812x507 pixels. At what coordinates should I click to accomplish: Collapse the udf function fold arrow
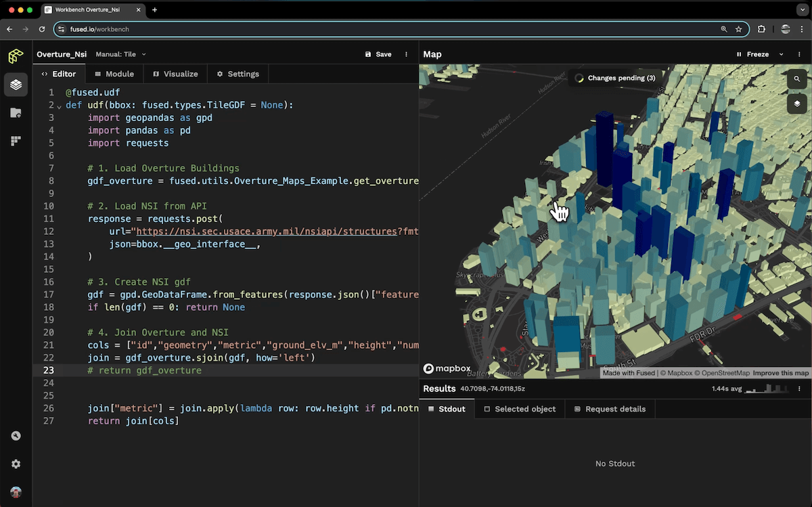pyautogui.click(x=59, y=106)
